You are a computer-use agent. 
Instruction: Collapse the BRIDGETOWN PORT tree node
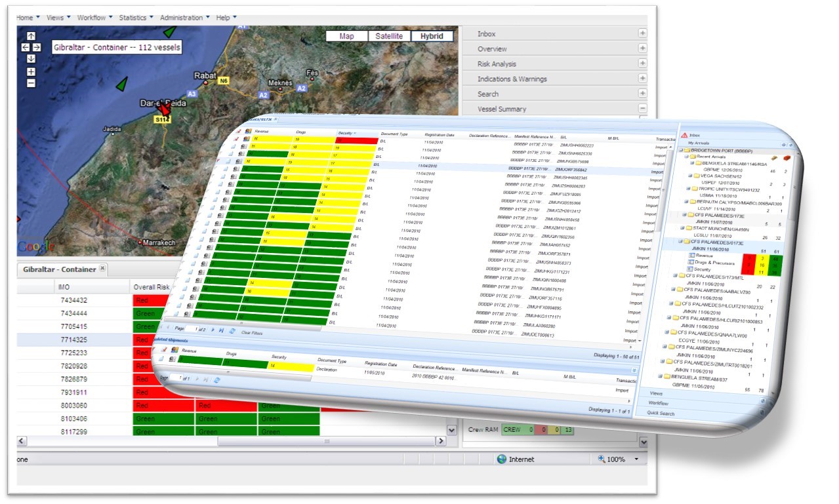click(x=680, y=150)
